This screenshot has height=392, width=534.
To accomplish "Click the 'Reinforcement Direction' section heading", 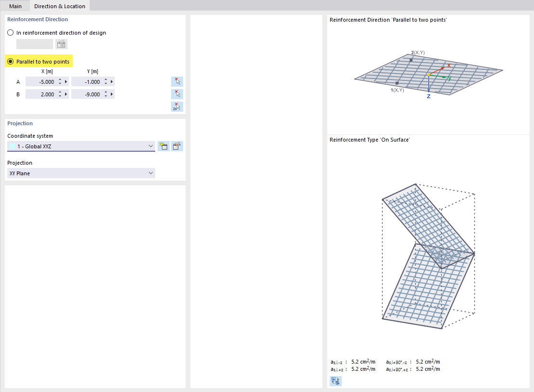I will pos(38,19).
